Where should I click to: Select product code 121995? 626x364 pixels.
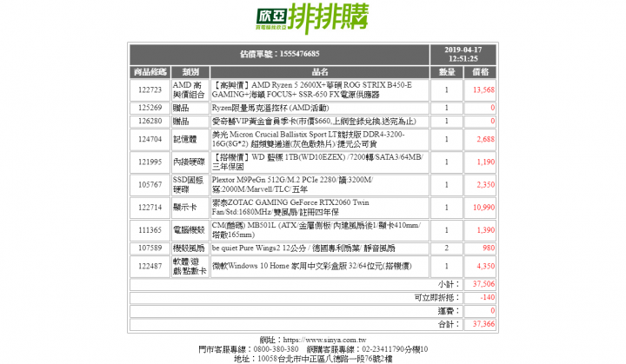(x=150, y=162)
